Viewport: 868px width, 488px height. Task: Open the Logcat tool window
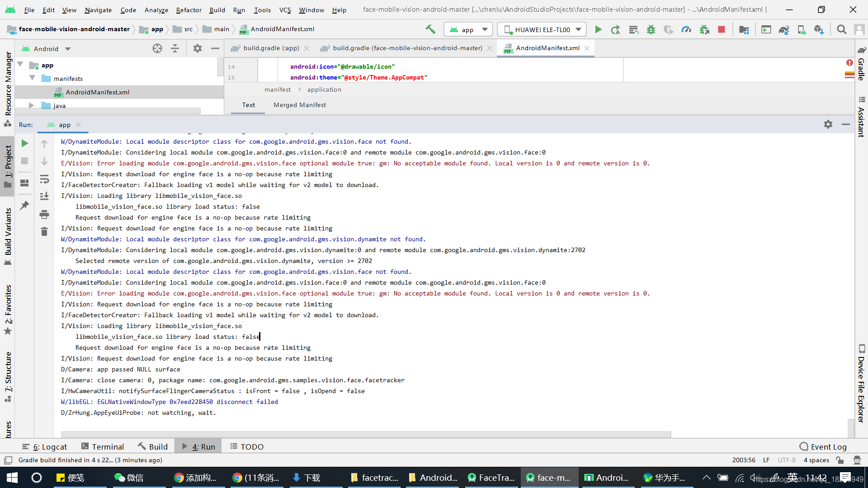[x=45, y=446]
